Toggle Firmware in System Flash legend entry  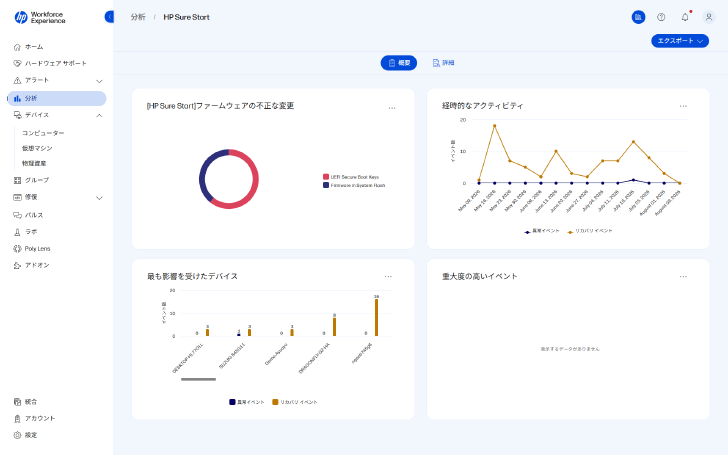[x=354, y=185]
